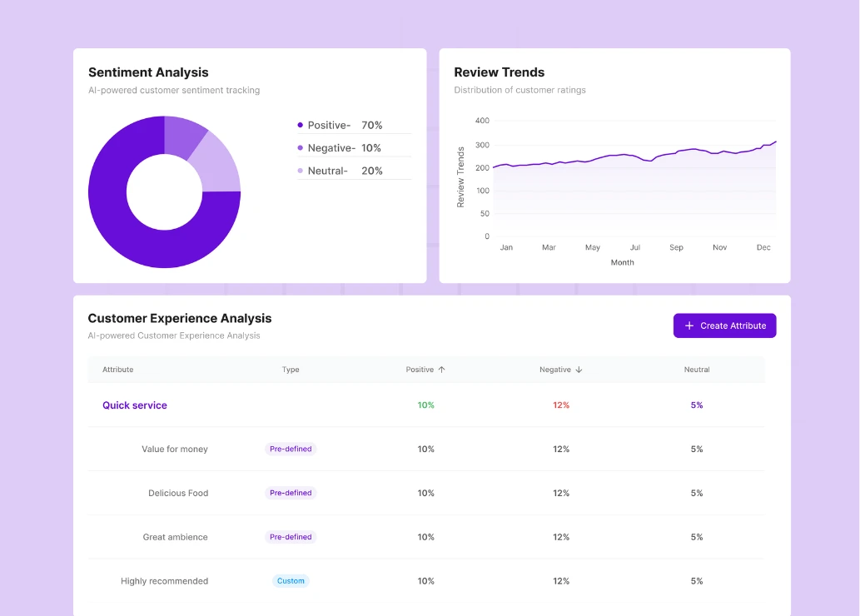Sort by Positive column up arrow
The height and width of the screenshot is (616, 860).
pos(441,369)
